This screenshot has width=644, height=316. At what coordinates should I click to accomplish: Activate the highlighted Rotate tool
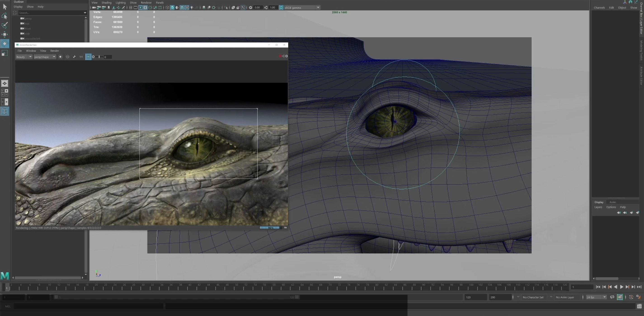coord(5,44)
